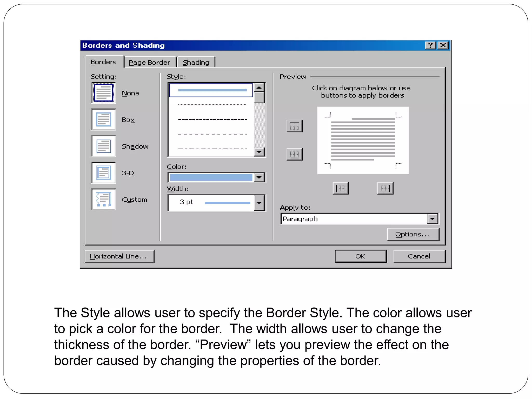Image resolution: width=532 pixels, height=399 pixels.
Task: Click the blue color swatch in Color box
Action: click(211, 177)
